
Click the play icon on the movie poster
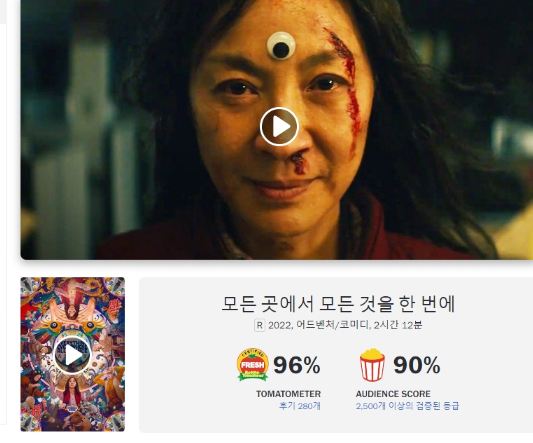coord(73,355)
